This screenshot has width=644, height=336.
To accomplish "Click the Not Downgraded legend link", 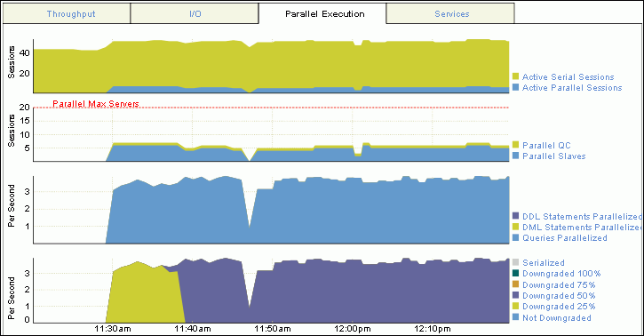I will [557, 318].
